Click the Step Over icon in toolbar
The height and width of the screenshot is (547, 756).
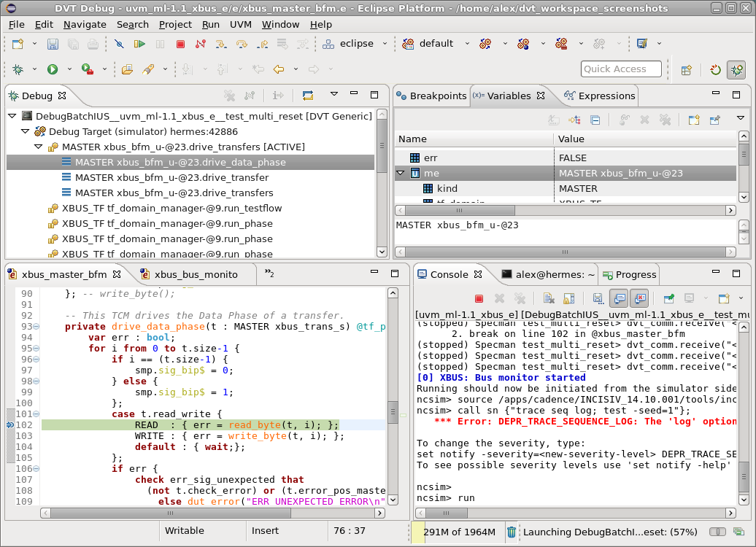(241, 44)
